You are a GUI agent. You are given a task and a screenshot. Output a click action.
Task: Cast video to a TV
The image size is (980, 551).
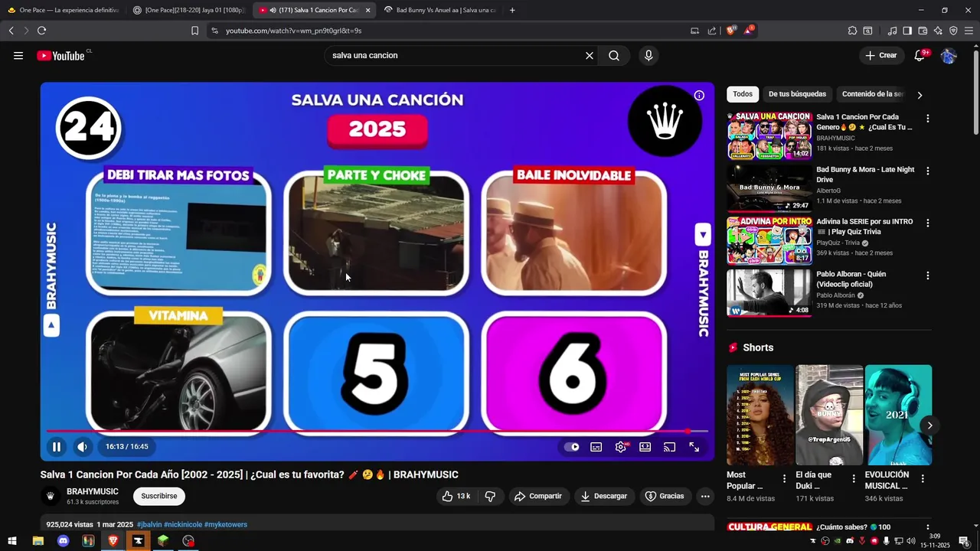[669, 447]
